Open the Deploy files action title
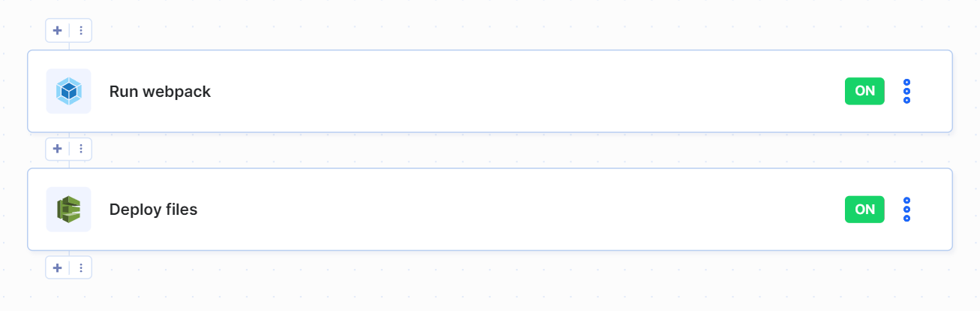This screenshot has width=980, height=311. 153,210
